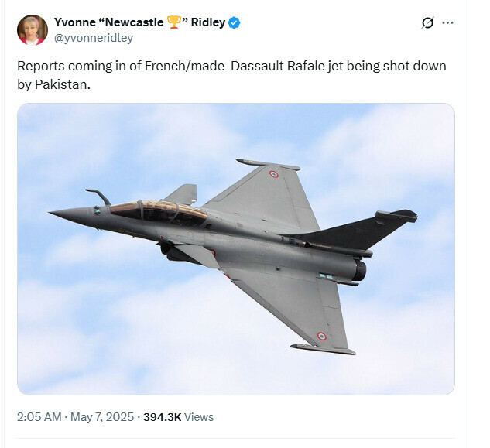Viewport: 490px width, 448px height.
Task: Open Yvonne Ridley's profile avatar
Action: point(32,29)
